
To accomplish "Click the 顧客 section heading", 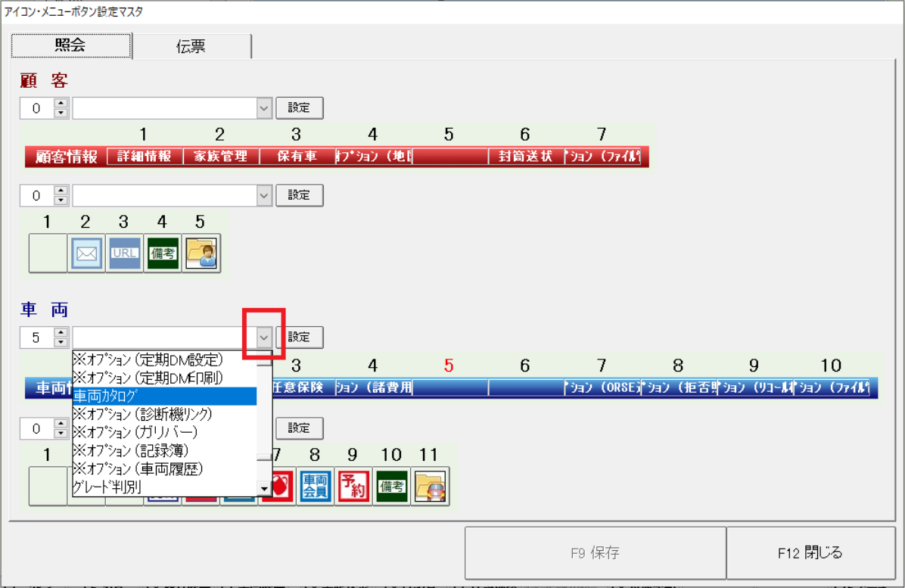I will coord(45,80).
